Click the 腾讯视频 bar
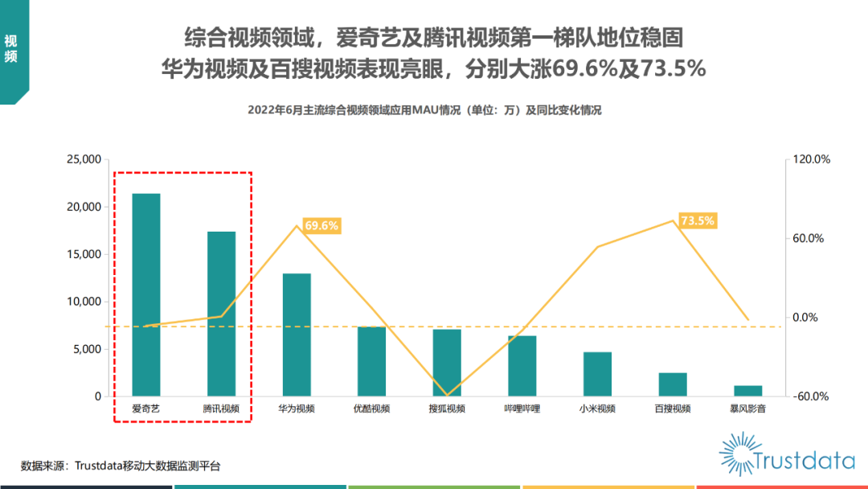 pyautogui.click(x=222, y=314)
